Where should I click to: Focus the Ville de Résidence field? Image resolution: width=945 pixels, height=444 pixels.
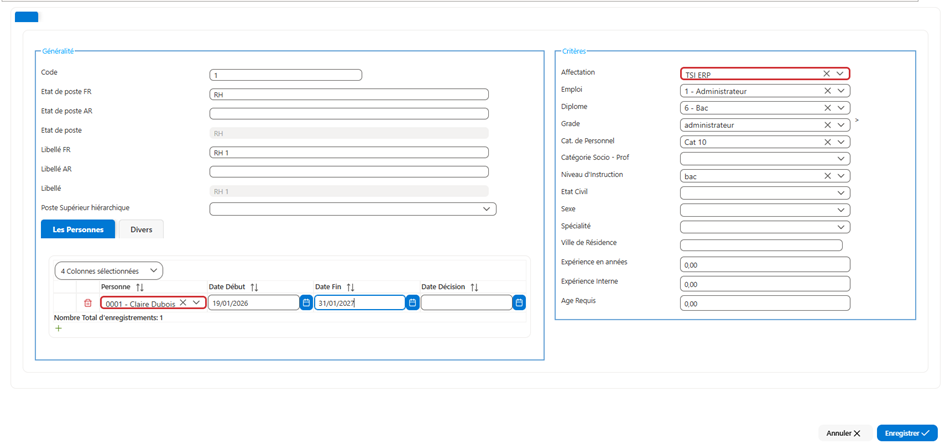pos(761,245)
